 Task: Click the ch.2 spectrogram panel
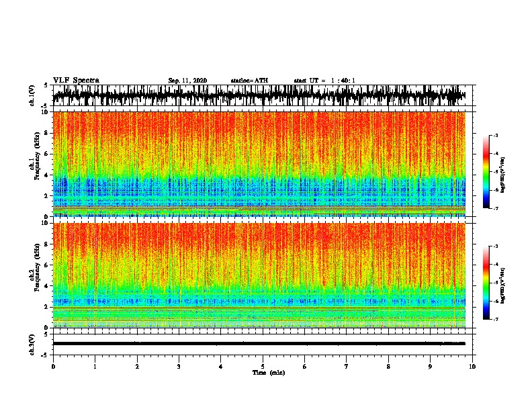(259, 275)
